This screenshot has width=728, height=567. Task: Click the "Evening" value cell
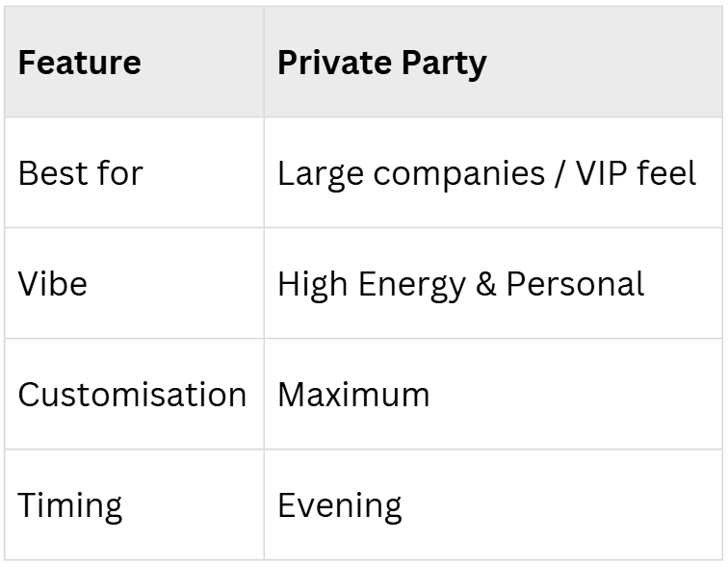(x=339, y=506)
